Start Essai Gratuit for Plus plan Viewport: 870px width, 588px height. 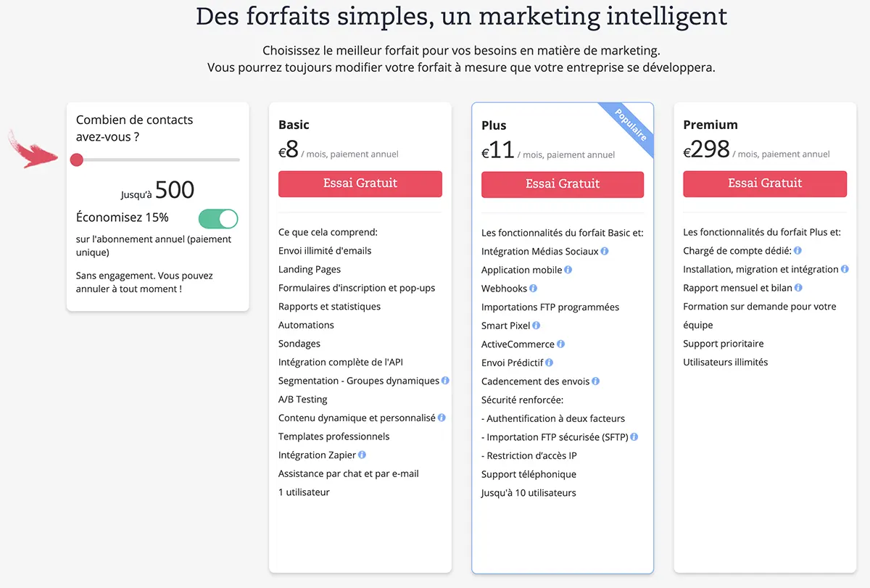563,184
